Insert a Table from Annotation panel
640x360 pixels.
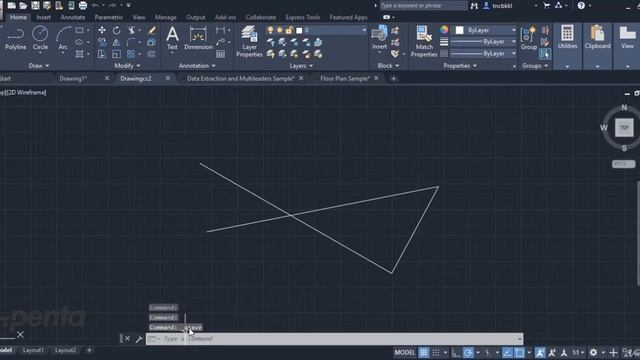220,54
